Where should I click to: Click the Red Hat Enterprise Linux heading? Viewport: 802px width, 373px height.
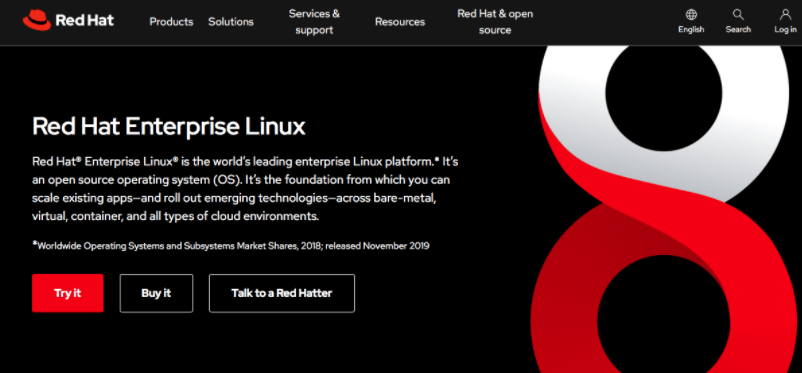(169, 126)
